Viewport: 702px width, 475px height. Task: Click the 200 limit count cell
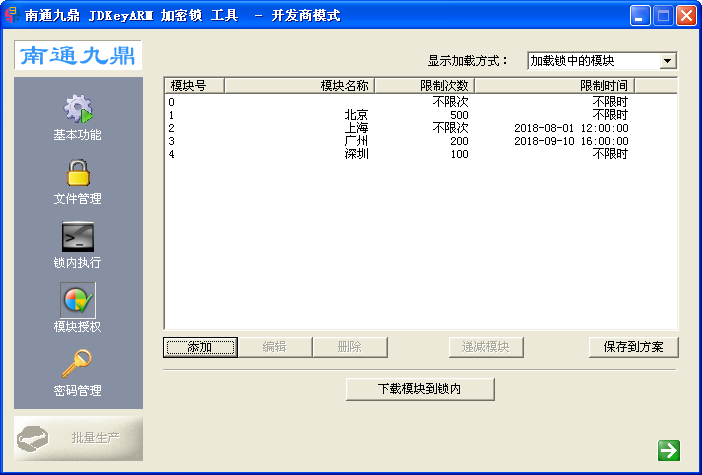[459, 141]
